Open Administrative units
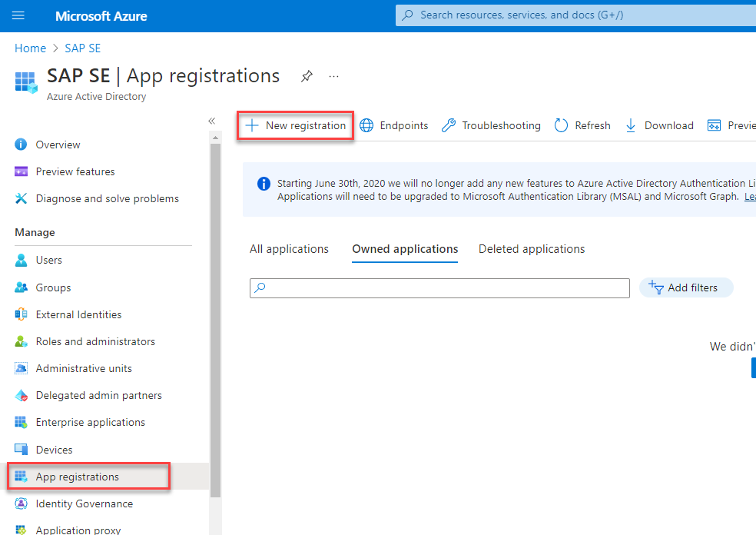 tap(84, 368)
